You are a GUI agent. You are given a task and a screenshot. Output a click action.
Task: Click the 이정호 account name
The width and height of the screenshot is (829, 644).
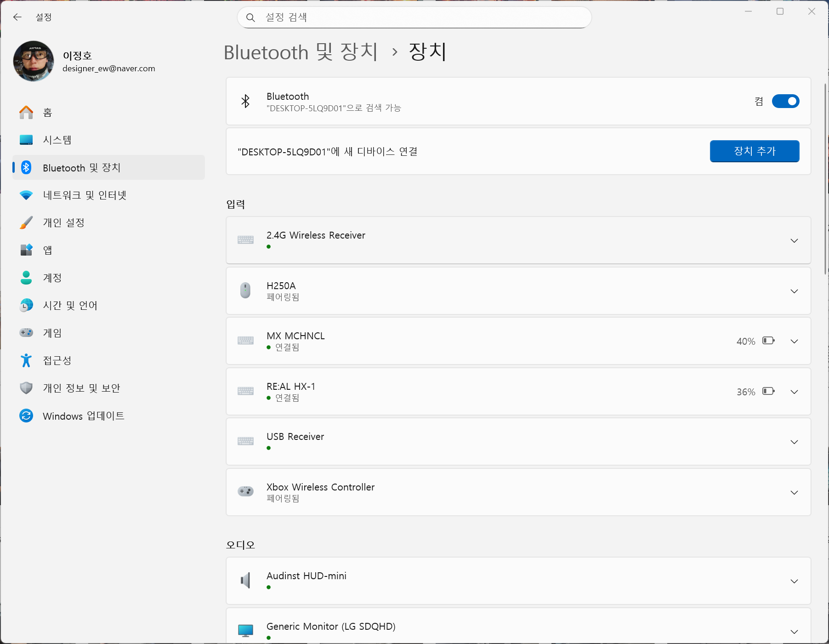(x=77, y=56)
